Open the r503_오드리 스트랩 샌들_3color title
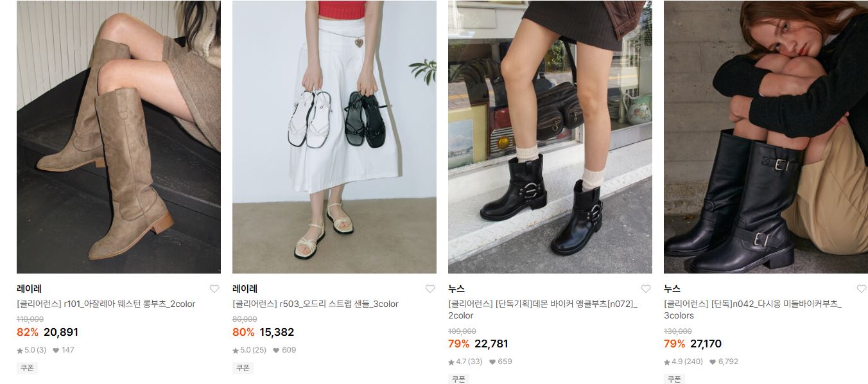868x384 pixels. coord(315,304)
